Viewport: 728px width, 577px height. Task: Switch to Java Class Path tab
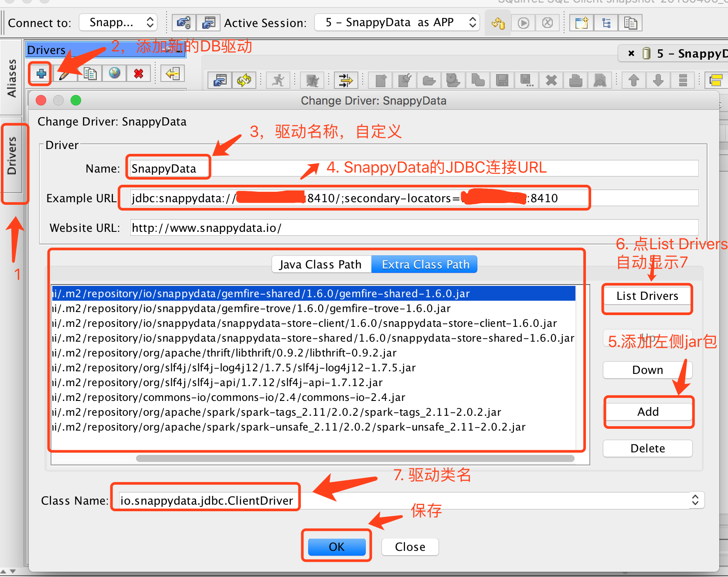click(320, 265)
